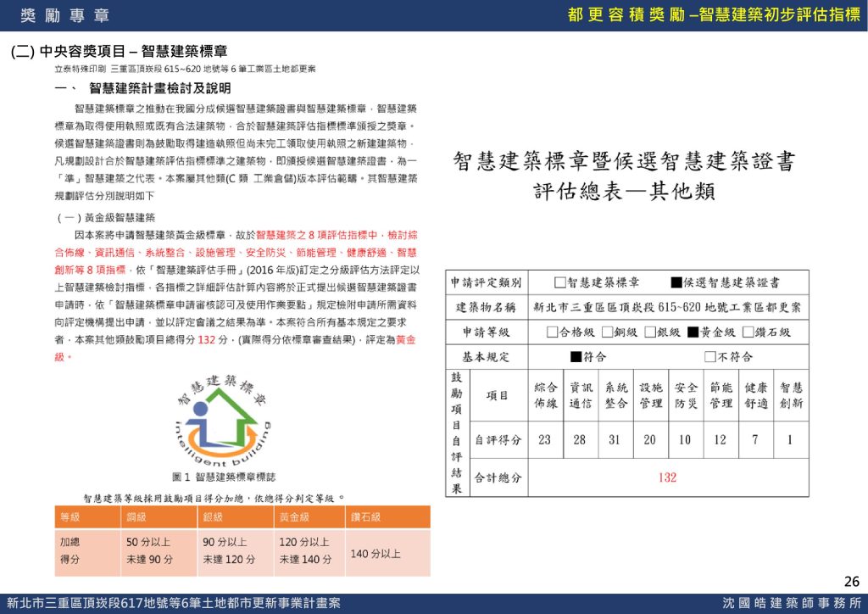Click column header 系統整合

click(x=616, y=395)
